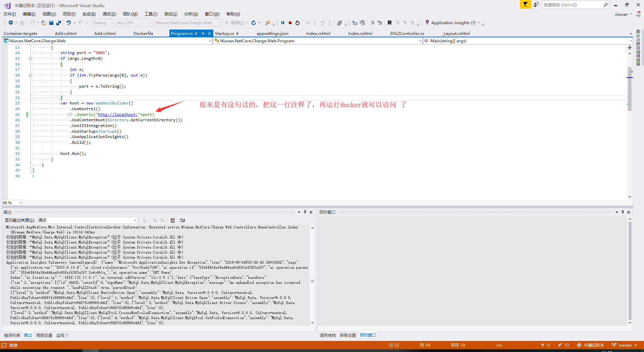The height and width of the screenshot is (352, 644).
Task: Collapse the if (int.TryParse) code block
Action: (x=30, y=75)
